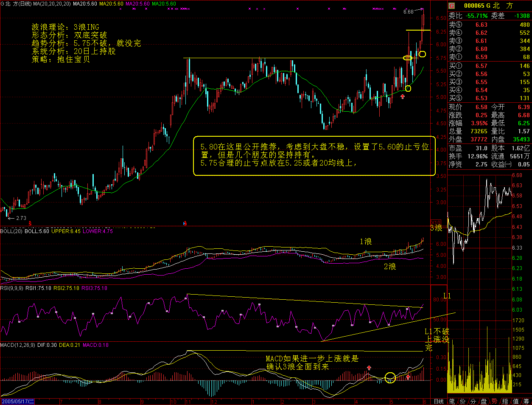Click the 总量 total volume 73265
This screenshot has width=532, height=405.
point(479,131)
